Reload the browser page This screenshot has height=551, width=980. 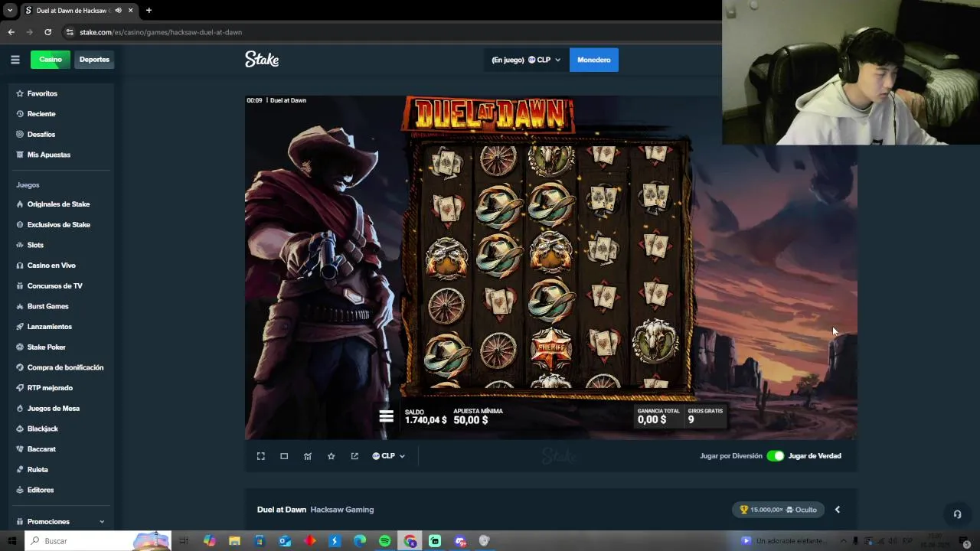[47, 32]
